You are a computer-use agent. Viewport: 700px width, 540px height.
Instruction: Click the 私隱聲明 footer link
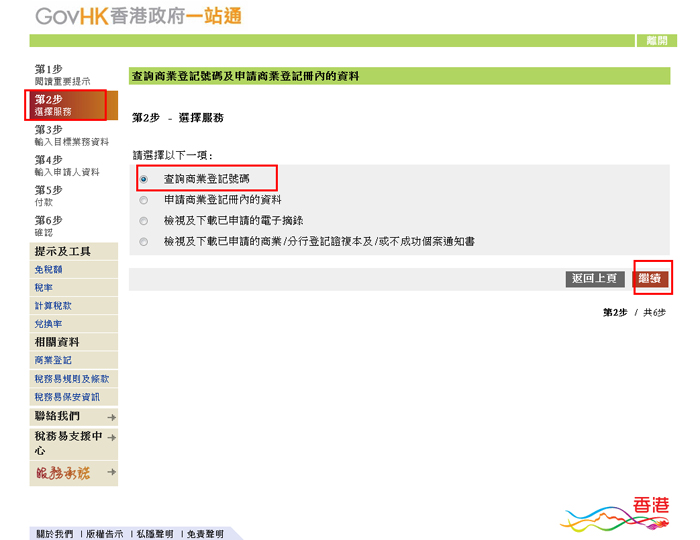[x=154, y=534]
